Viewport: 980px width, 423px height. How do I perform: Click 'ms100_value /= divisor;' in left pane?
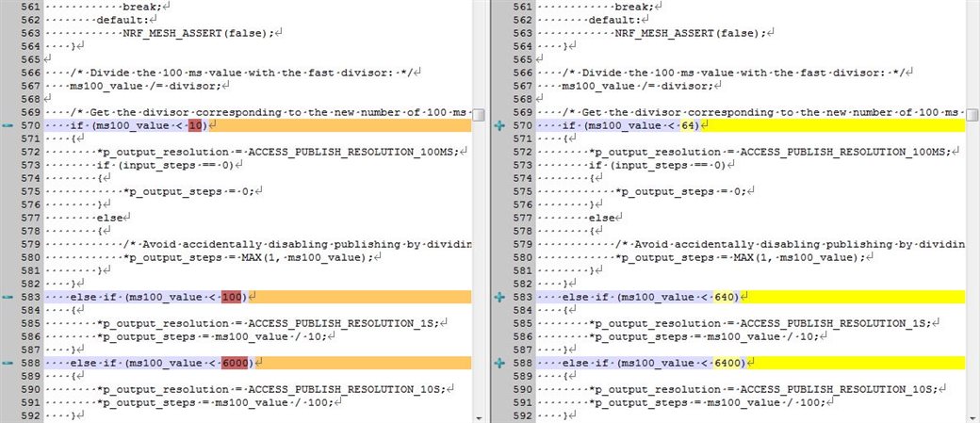tap(146, 86)
